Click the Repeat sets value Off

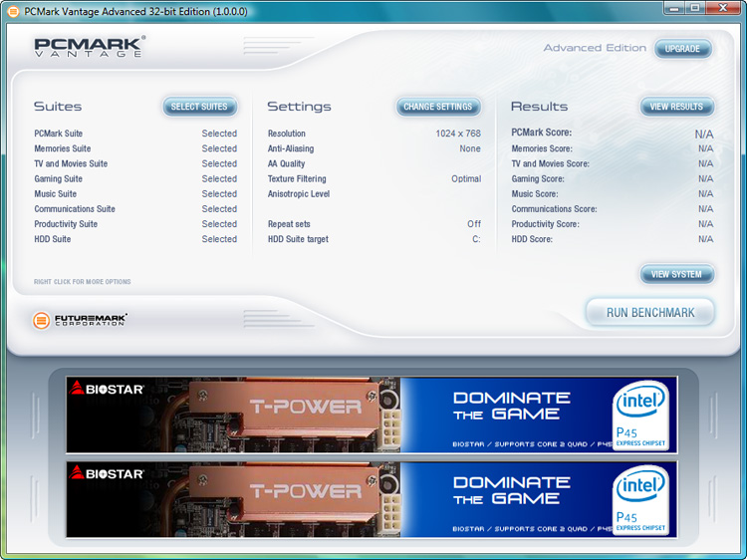point(474,224)
